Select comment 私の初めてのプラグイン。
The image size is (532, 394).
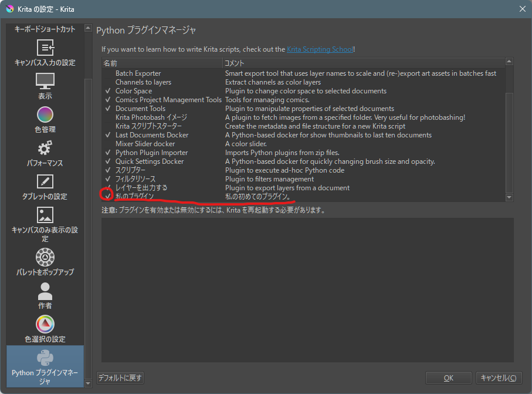coord(258,196)
